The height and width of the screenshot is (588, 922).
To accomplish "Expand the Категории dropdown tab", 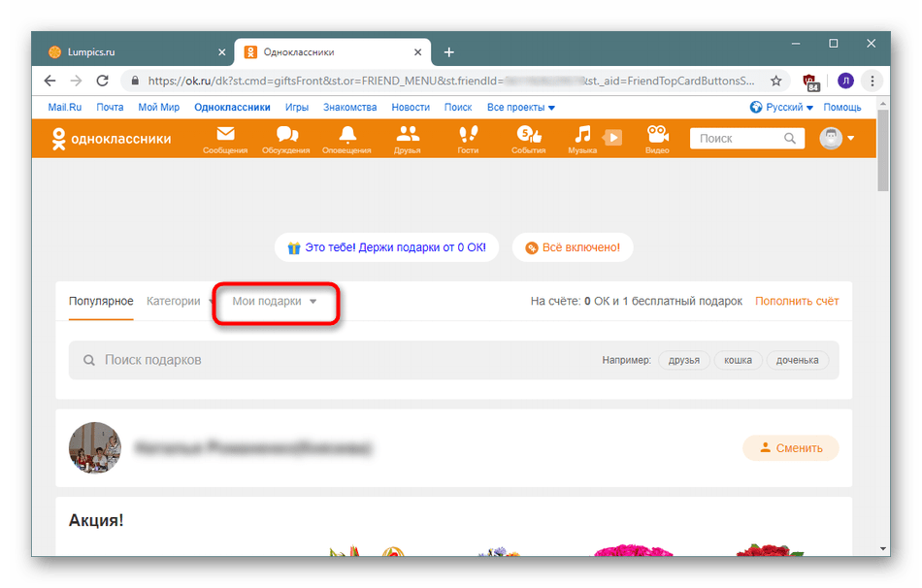I will coord(180,301).
